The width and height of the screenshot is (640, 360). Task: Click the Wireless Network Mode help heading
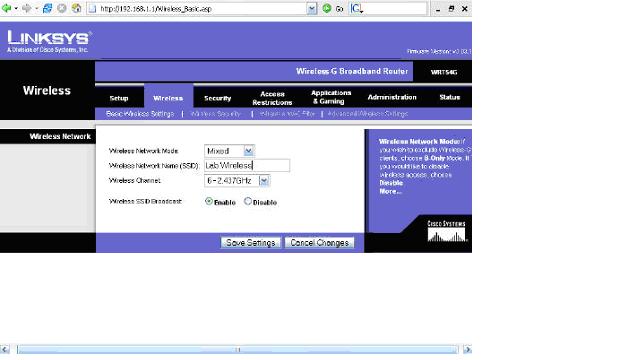pos(419,141)
